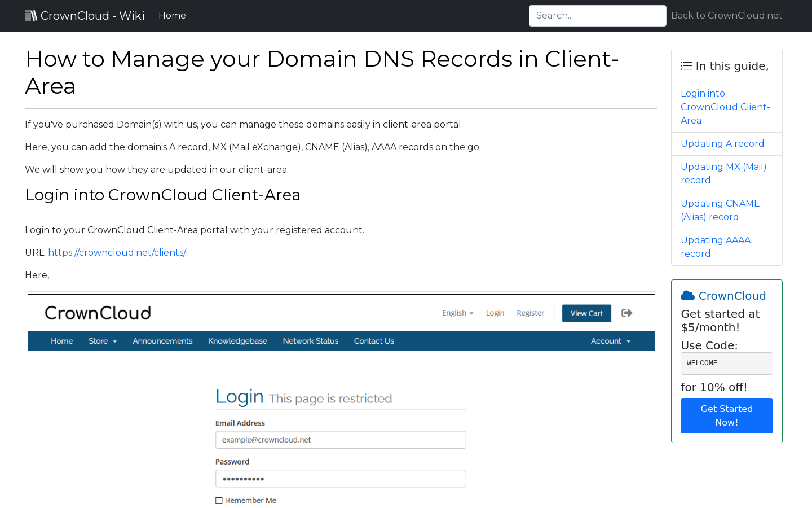Click the Get Started Now button
812x508 pixels.
click(726, 415)
